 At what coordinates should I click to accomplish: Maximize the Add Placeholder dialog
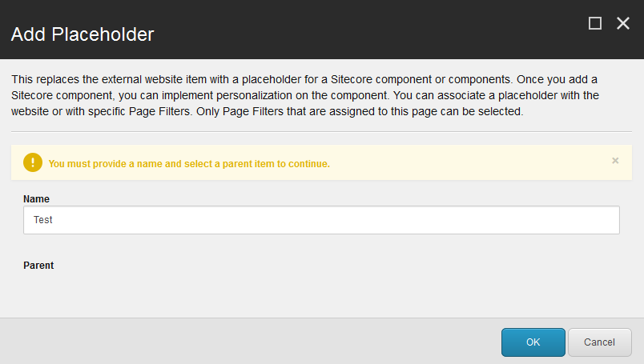[595, 24]
